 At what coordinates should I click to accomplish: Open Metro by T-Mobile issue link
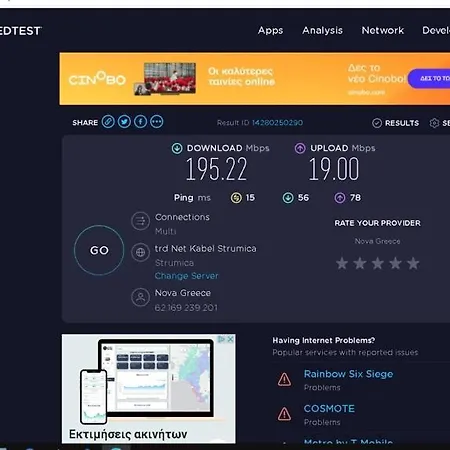click(x=348, y=442)
